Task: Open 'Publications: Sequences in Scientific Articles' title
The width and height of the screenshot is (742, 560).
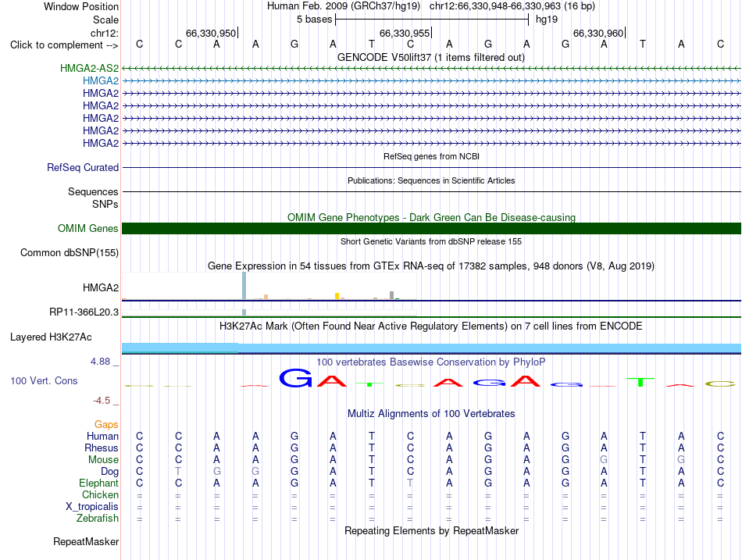Action: tap(431, 180)
